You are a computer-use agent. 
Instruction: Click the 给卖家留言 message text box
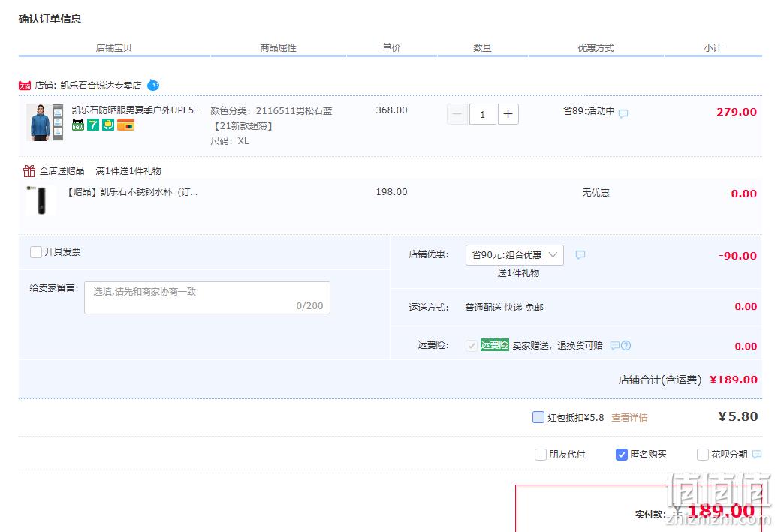tap(207, 297)
